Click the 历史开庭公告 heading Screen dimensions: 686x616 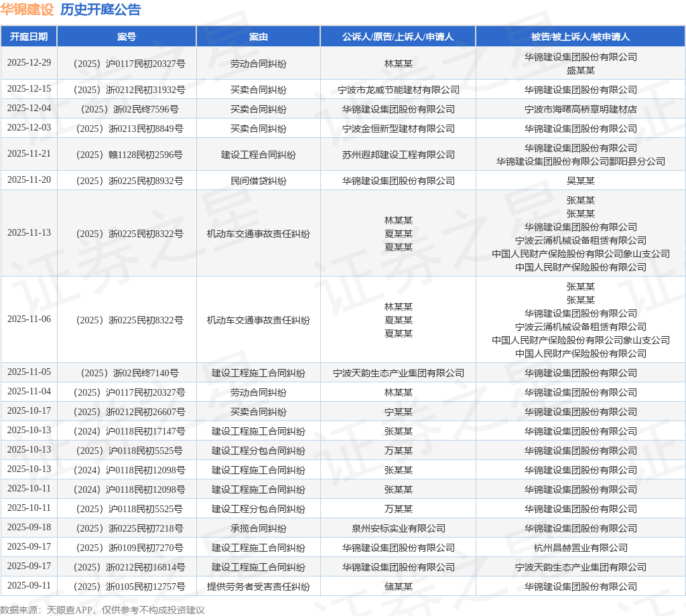pos(100,9)
